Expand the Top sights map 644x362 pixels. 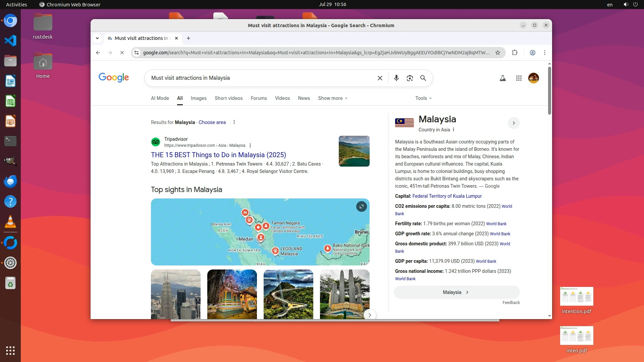pos(361,206)
